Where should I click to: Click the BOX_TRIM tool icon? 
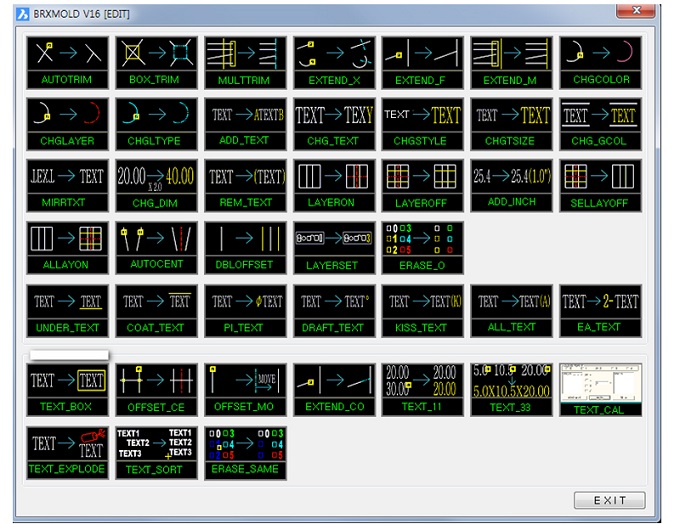click(x=156, y=62)
